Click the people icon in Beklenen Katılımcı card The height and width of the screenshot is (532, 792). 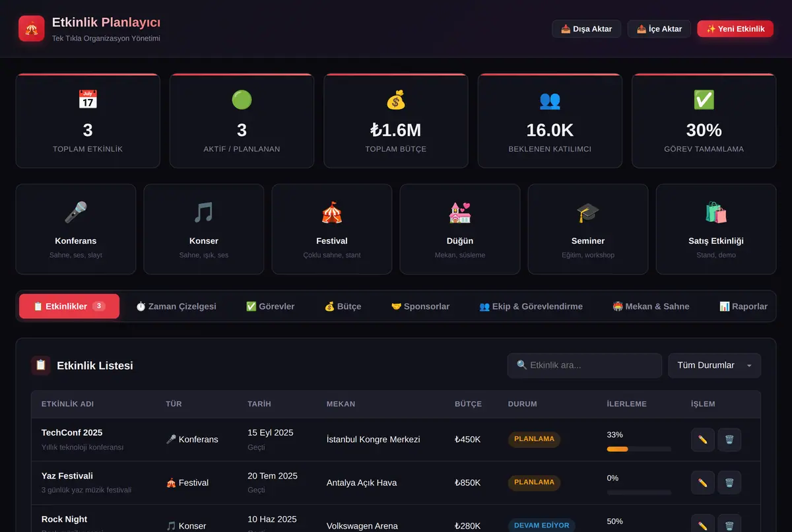click(550, 100)
